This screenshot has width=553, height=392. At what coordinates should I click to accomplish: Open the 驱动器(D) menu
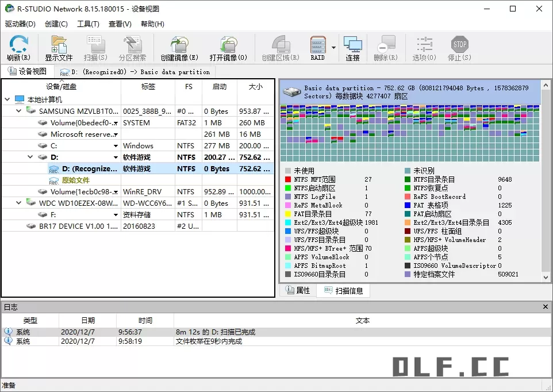click(x=20, y=24)
